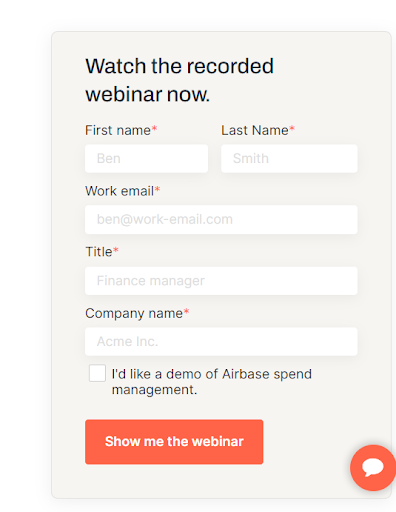Click the red asterisk beside First name
The width and height of the screenshot is (396, 512).
click(x=154, y=128)
